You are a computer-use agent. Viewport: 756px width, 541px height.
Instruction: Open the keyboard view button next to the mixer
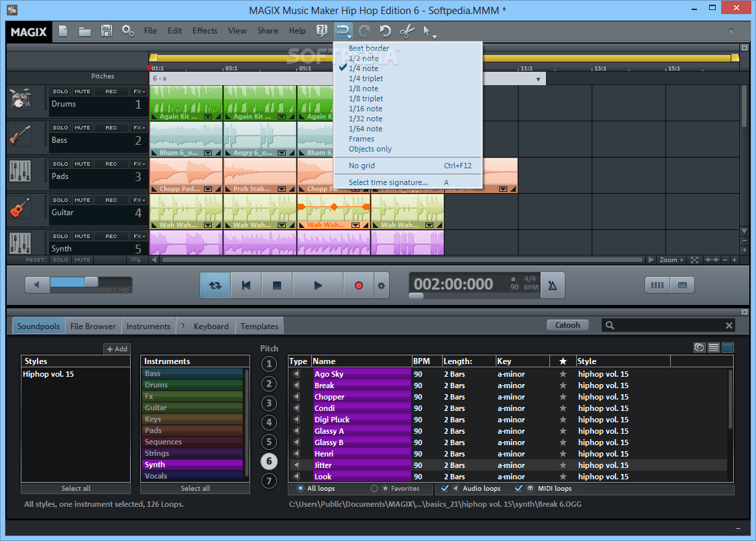[682, 285]
